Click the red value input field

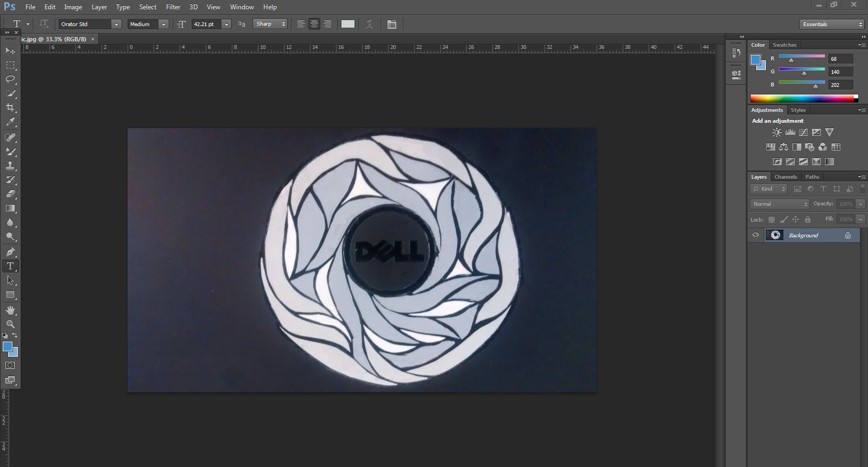pyautogui.click(x=840, y=59)
